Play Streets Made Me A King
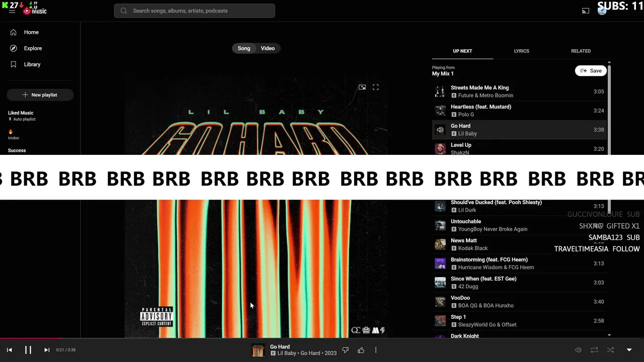The width and height of the screenshot is (644, 362). pos(518,92)
